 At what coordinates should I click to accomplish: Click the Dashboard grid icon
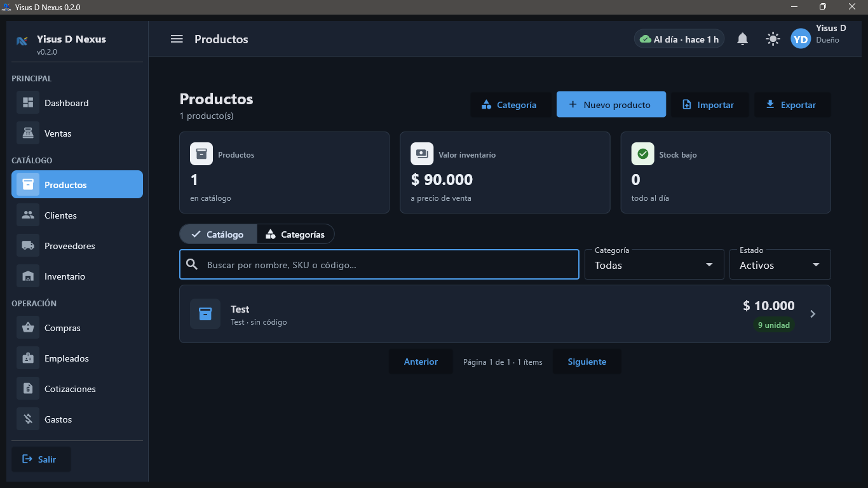pyautogui.click(x=28, y=103)
